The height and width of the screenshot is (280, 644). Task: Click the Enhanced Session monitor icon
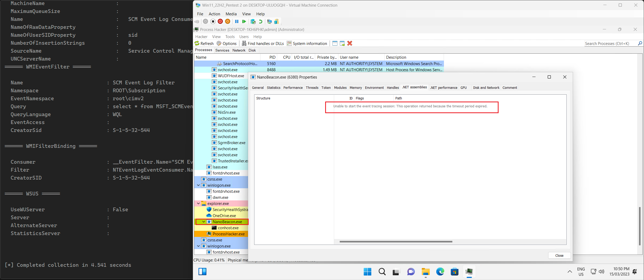[x=269, y=21]
